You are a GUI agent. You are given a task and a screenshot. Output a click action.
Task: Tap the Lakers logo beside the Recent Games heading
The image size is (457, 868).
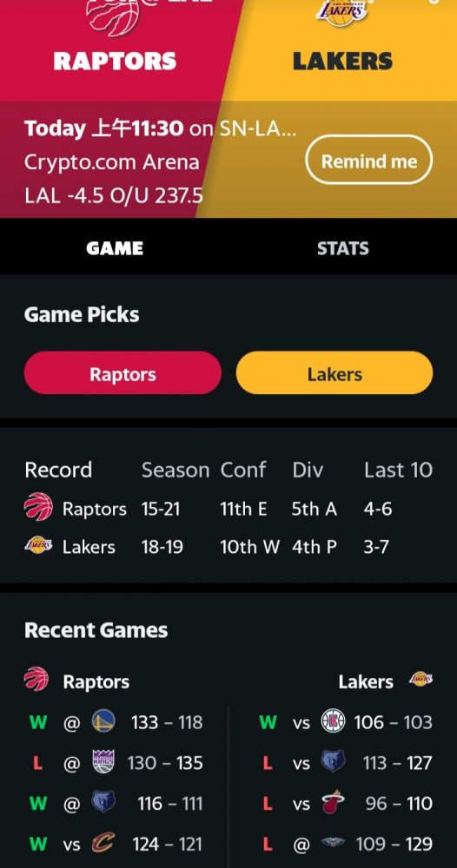(421, 679)
